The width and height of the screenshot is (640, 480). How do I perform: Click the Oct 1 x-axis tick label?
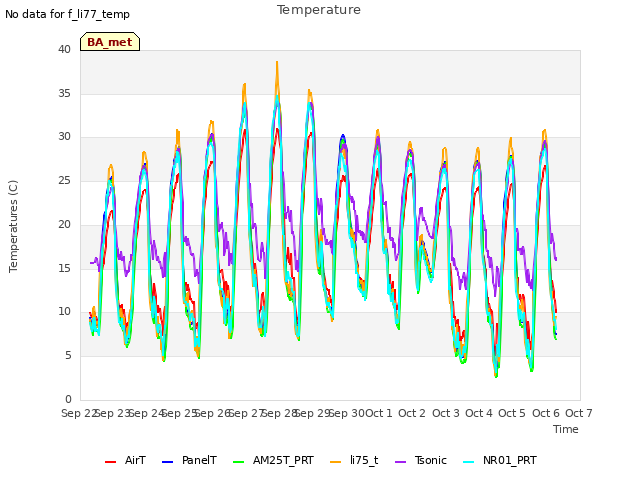pos(378,413)
